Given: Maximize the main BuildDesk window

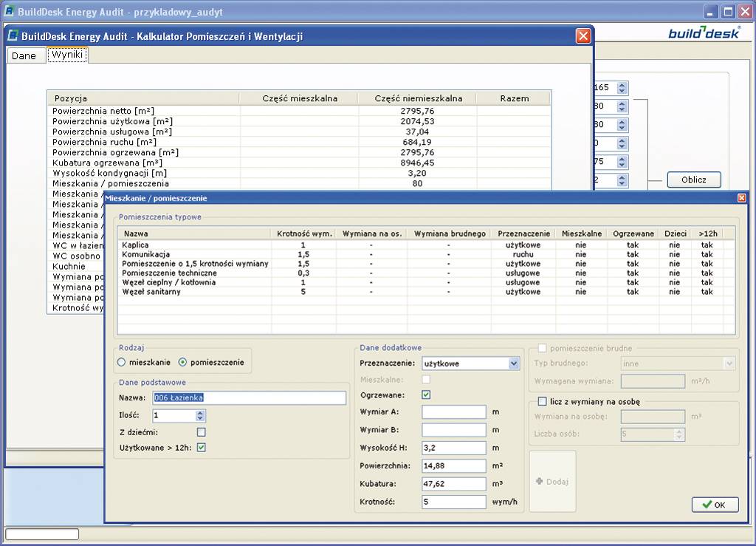Looking at the screenshot, I should tap(727, 11).
